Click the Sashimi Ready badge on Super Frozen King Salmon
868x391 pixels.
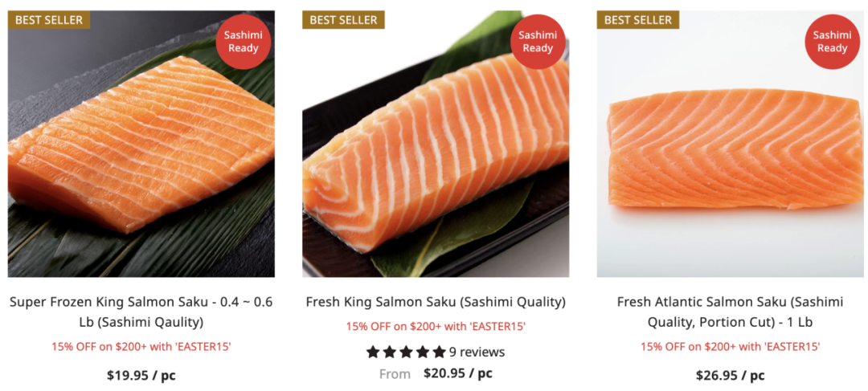(x=243, y=42)
